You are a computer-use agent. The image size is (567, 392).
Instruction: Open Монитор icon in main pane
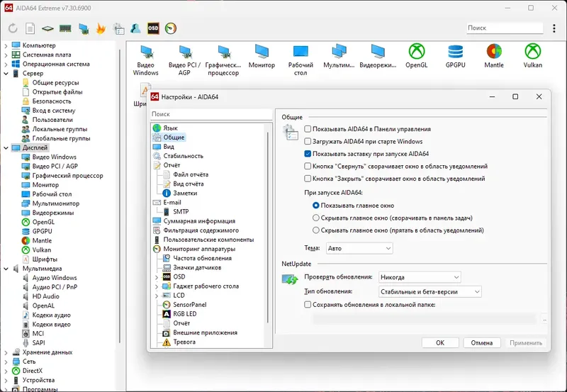coord(262,56)
